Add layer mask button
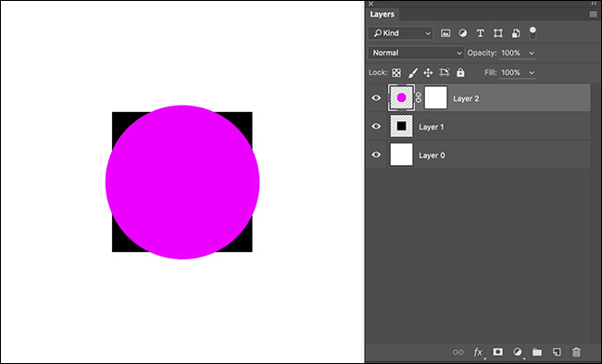This screenshot has height=364, width=602. click(x=498, y=352)
